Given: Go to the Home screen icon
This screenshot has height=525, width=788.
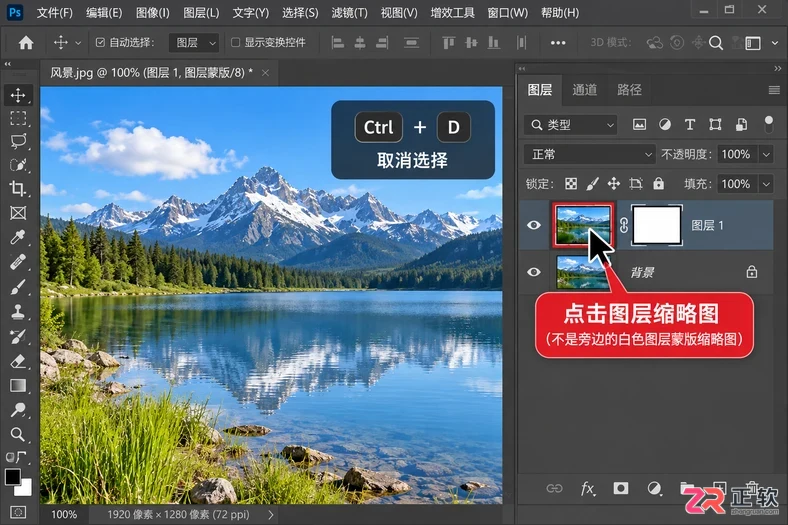Looking at the screenshot, I should click(x=26, y=43).
